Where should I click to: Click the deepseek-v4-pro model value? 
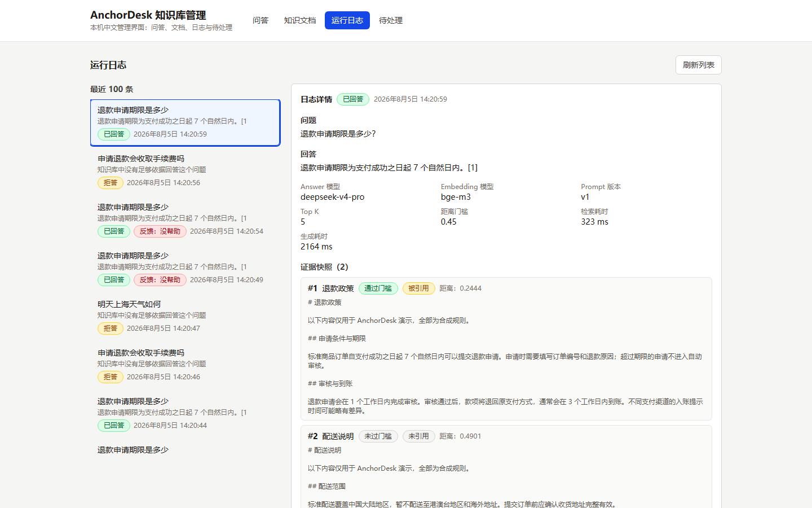click(x=332, y=197)
